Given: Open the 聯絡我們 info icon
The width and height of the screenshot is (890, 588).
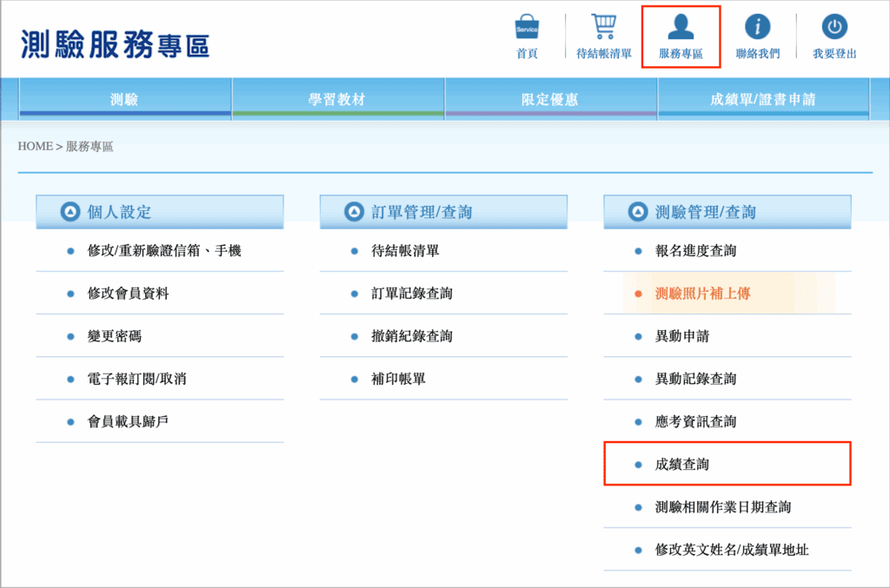Looking at the screenshot, I should [757, 27].
